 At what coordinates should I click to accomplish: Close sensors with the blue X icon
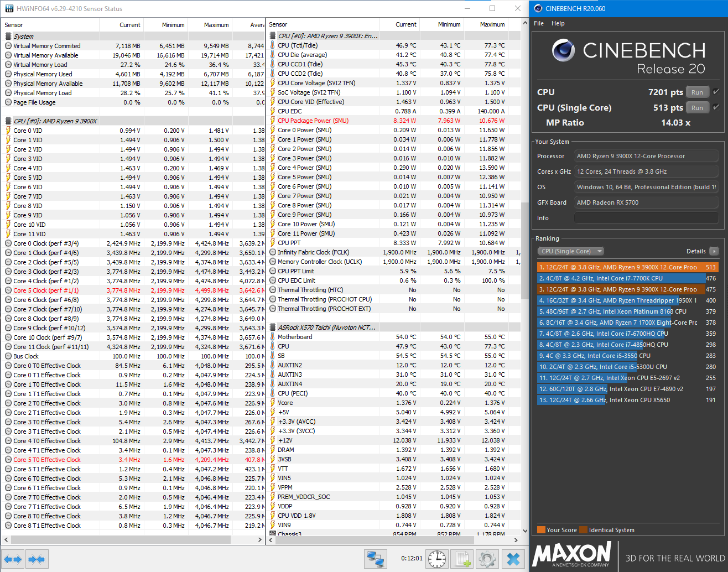pos(513,559)
